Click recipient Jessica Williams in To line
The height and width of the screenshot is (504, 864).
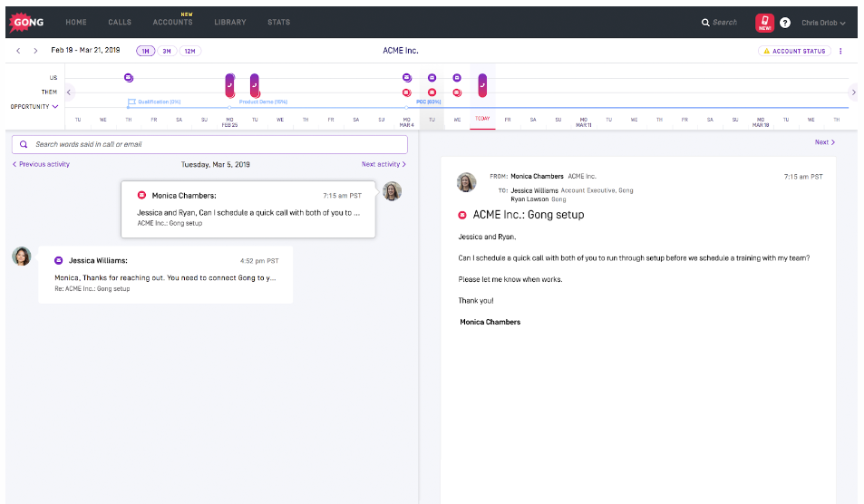click(x=534, y=190)
